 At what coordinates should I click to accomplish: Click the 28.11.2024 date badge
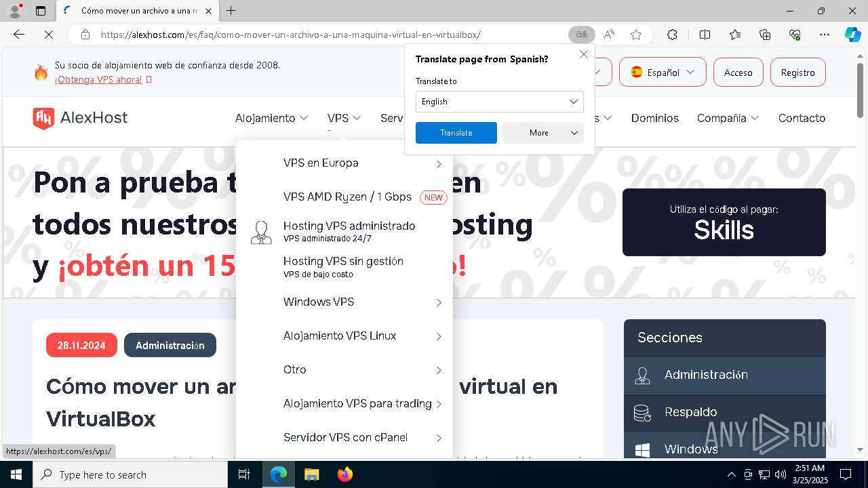pos(81,346)
